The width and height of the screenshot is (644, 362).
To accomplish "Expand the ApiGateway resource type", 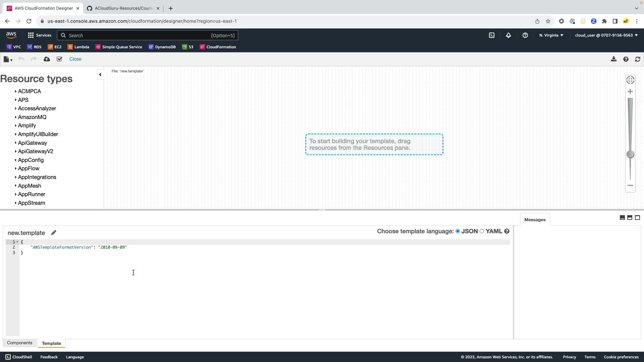I will coord(32,143).
